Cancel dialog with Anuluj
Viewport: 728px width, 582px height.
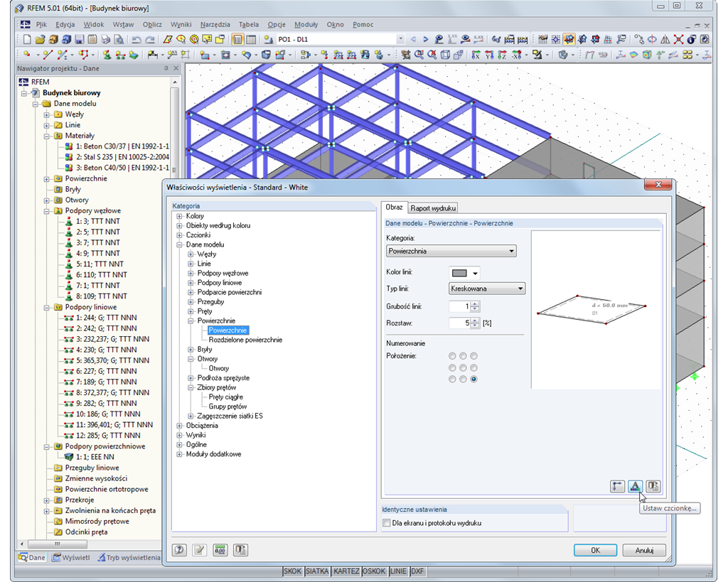(x=644, y=550)
